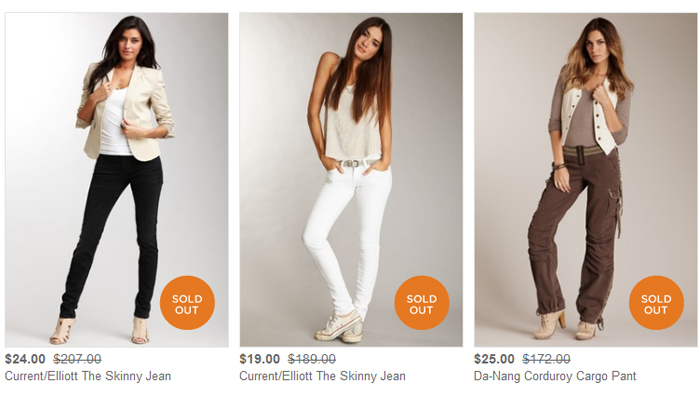Click the $25.00 sale price
The image size is (700, 397).
(494, 359)
